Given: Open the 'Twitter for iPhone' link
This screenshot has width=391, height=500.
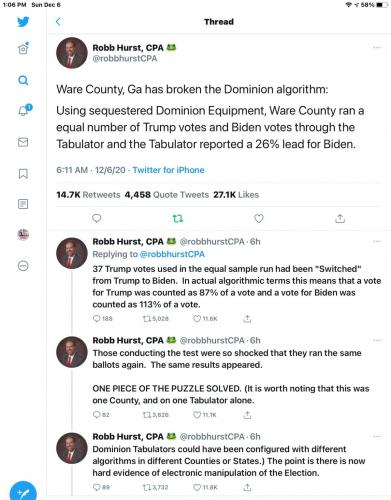Looking at the screenshot, I should tap(168, 170).
